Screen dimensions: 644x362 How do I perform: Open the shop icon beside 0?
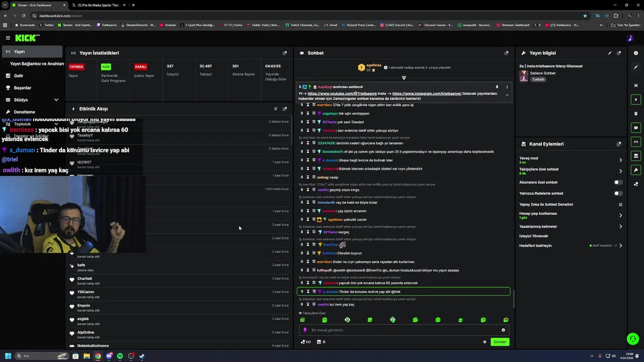coord(318,342)
